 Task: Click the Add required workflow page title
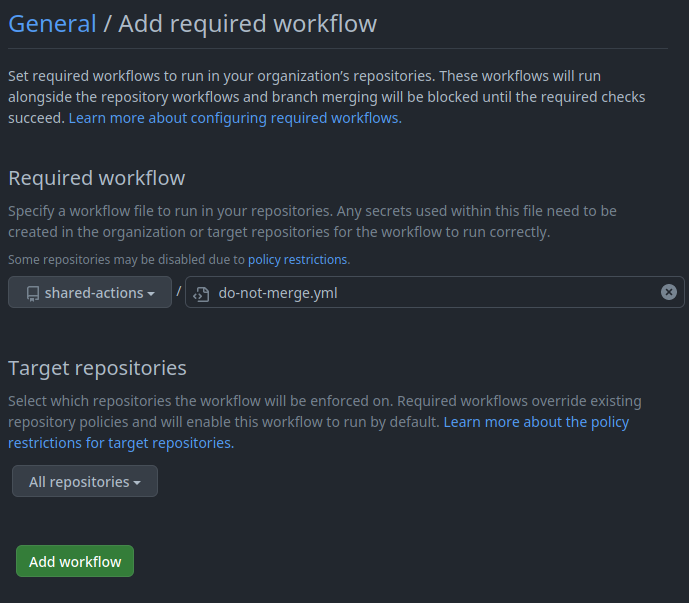(x=247, y=23)
